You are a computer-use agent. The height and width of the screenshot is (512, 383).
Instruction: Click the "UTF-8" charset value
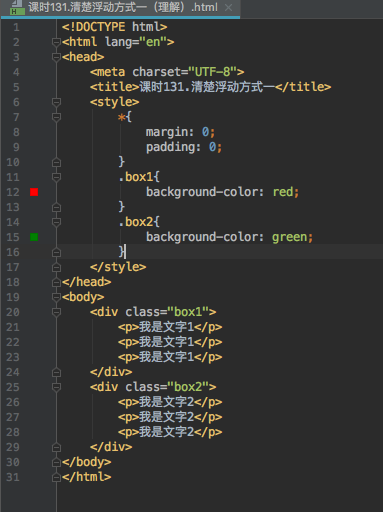[213, 72]
